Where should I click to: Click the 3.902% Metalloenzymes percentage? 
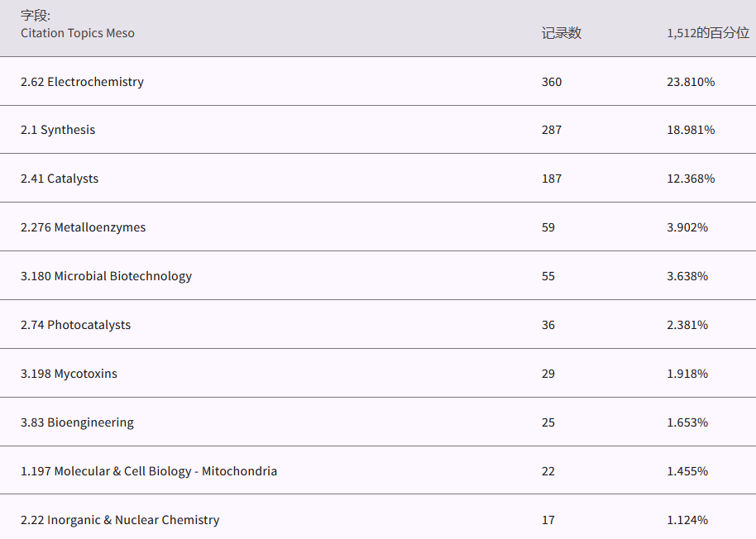687,227
